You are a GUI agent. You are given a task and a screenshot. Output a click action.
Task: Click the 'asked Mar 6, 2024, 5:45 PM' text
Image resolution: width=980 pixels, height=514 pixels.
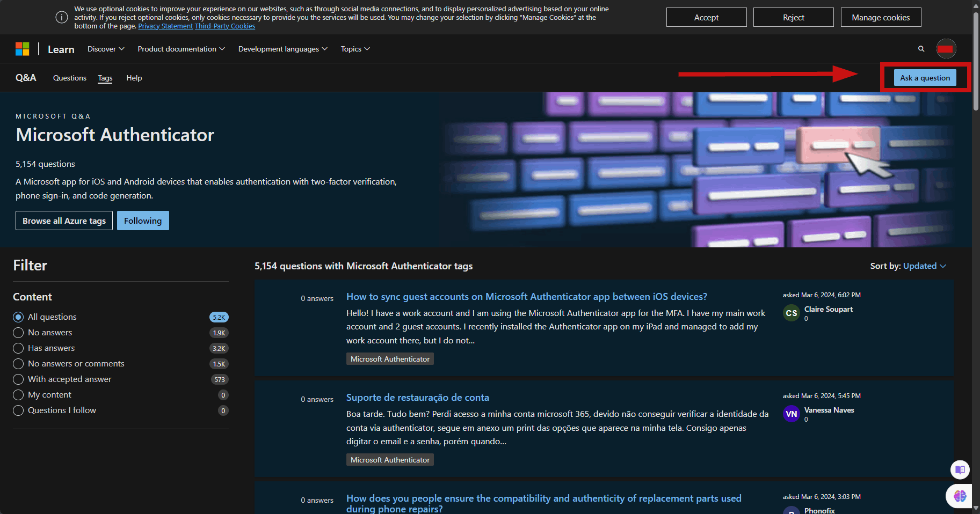822,396
